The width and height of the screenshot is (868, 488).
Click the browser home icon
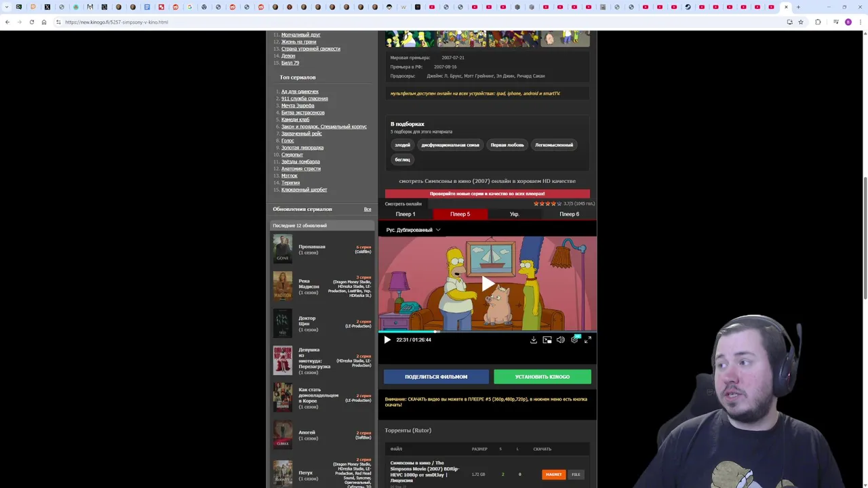44,22
